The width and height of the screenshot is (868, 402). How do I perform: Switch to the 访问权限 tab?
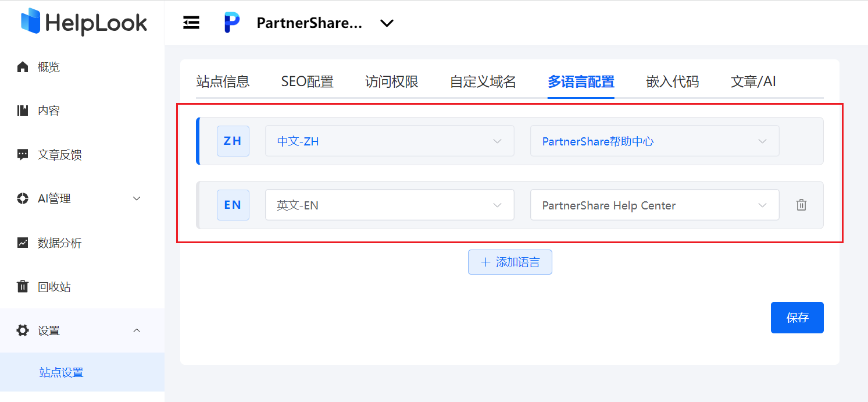point(392,81)
